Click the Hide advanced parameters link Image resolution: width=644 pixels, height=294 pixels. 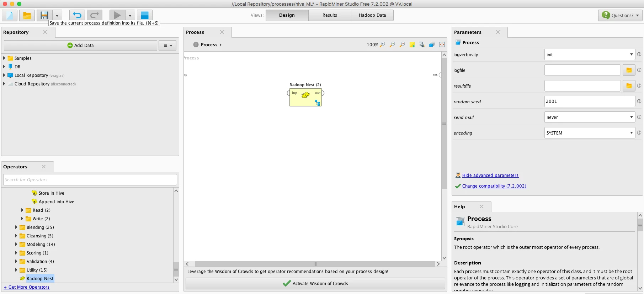pos(490,175)
